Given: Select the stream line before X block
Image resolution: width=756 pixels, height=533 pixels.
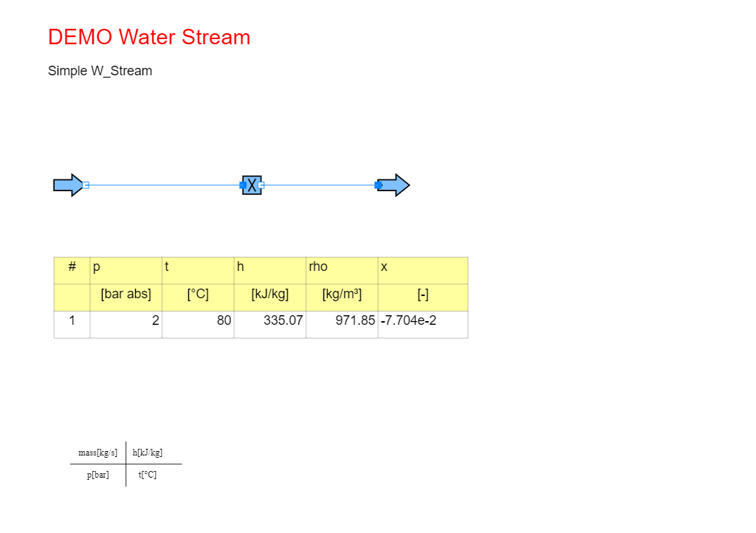Looking at the screenshot, I should 164,185.
